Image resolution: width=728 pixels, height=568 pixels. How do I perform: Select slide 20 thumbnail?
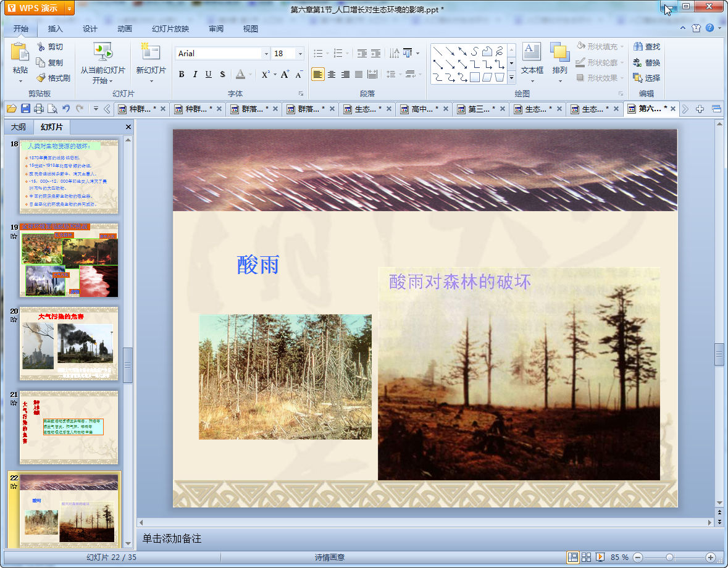tap(69, 343)
